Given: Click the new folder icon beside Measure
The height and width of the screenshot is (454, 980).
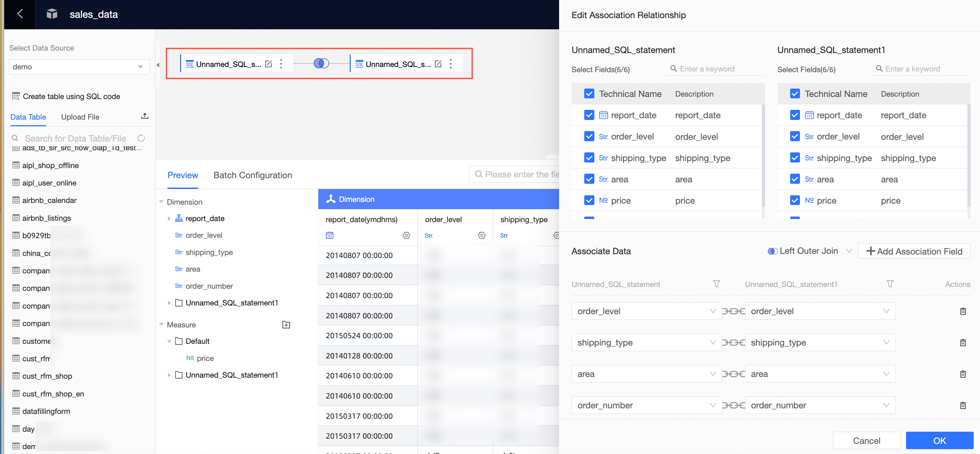Looking at the screenshot, I should coord(286,325).
